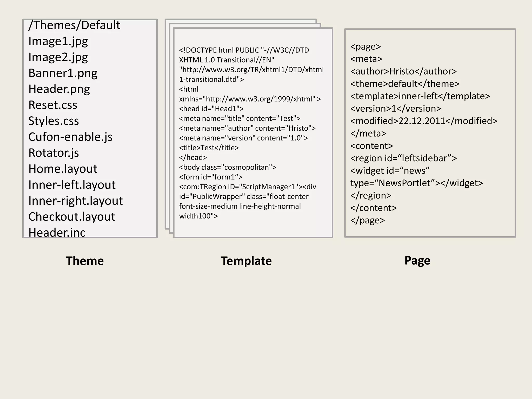Select Inner-left.layout in the theme list
This screenshot has height=399, width=532.
pyautogui.click(x=72, y=185)
